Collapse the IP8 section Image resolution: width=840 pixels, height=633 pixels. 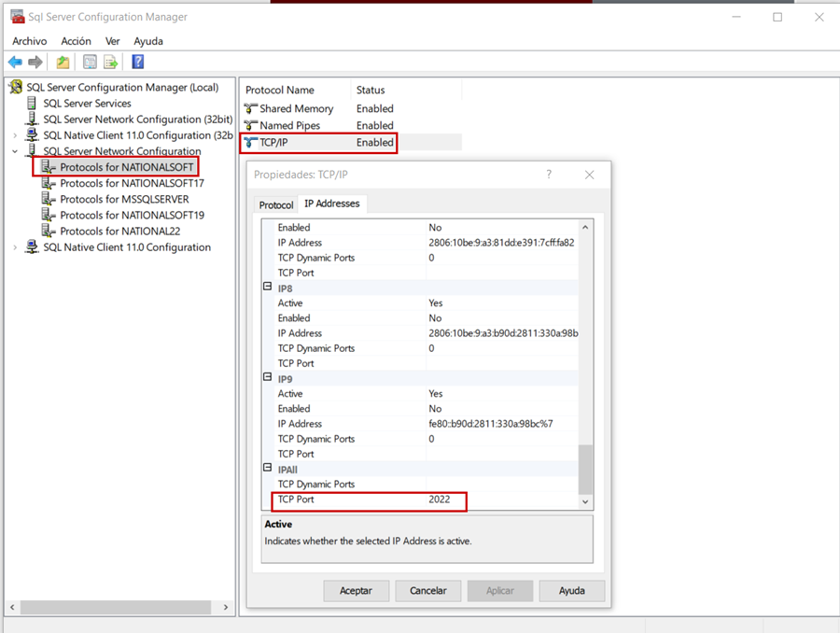click(x=267, y=287)
